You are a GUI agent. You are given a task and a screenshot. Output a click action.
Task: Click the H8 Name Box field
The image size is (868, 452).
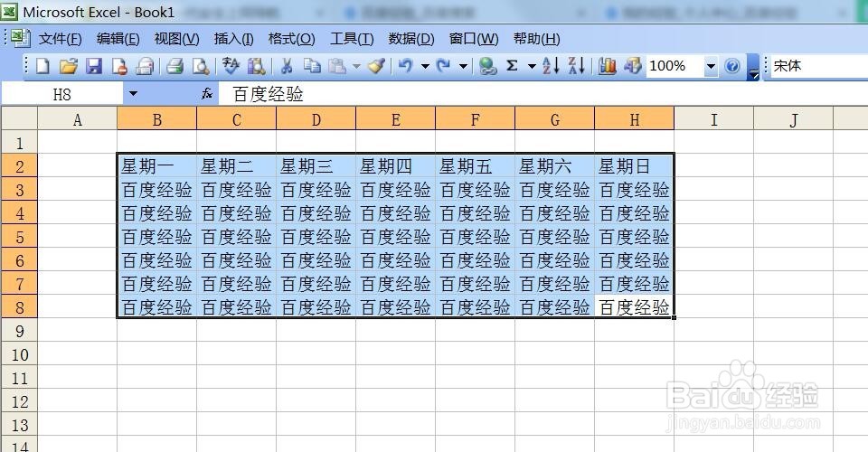click(x=62, y=93)
